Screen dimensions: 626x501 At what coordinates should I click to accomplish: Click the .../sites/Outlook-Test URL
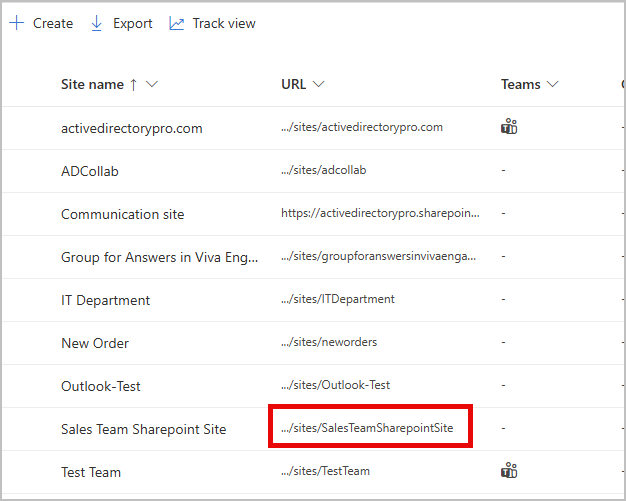coord(335,385)
